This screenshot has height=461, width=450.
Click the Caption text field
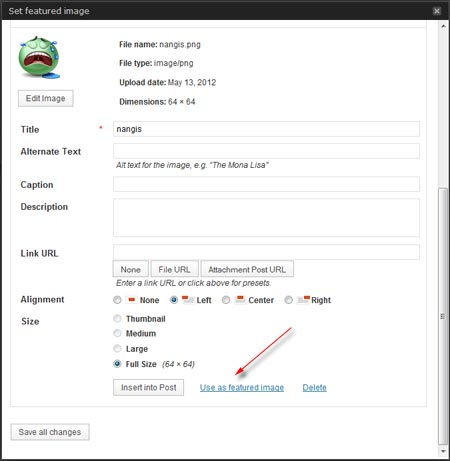click(266, 184)
